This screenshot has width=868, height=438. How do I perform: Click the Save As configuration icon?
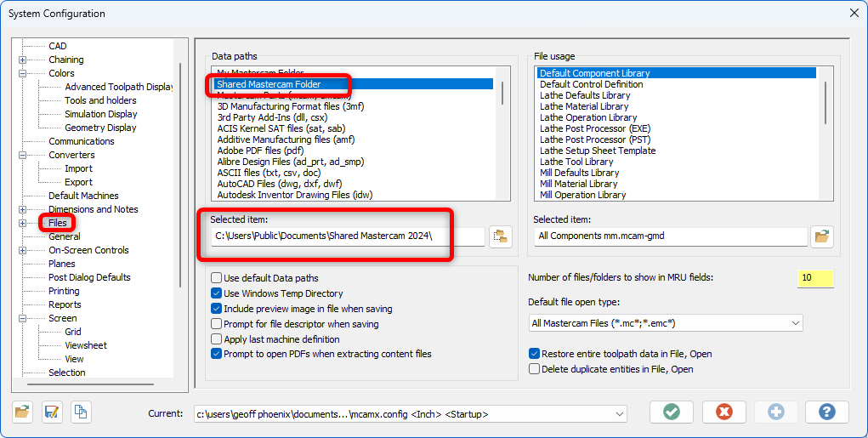(x=52, y=412)
